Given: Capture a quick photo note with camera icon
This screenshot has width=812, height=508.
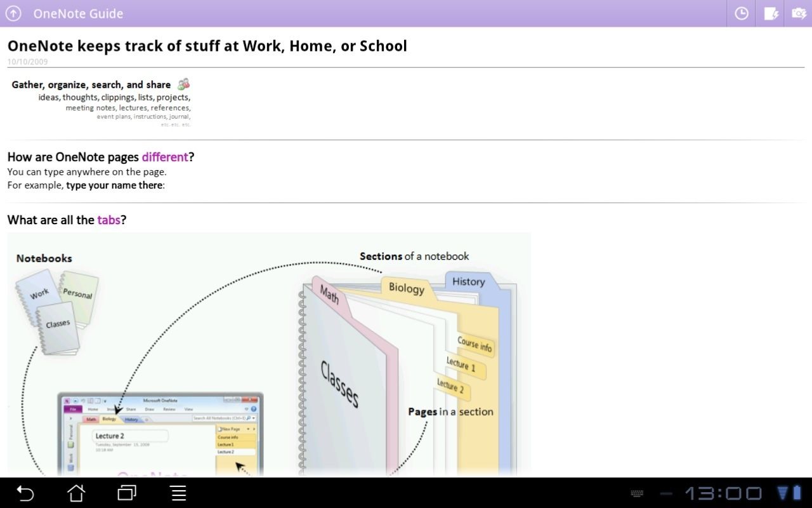Looking at the screenshot, I should point(799,13).
